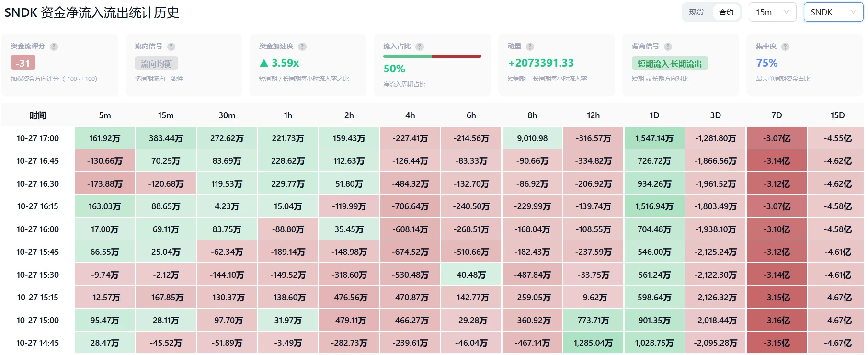The width and height of the screenshot is (868, 355).
Task: Expand the SNDK symbol selector
Action: coord(834,12)
